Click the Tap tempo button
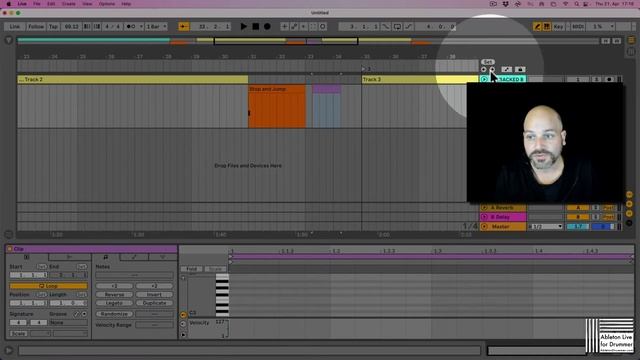 pos(53,27)
